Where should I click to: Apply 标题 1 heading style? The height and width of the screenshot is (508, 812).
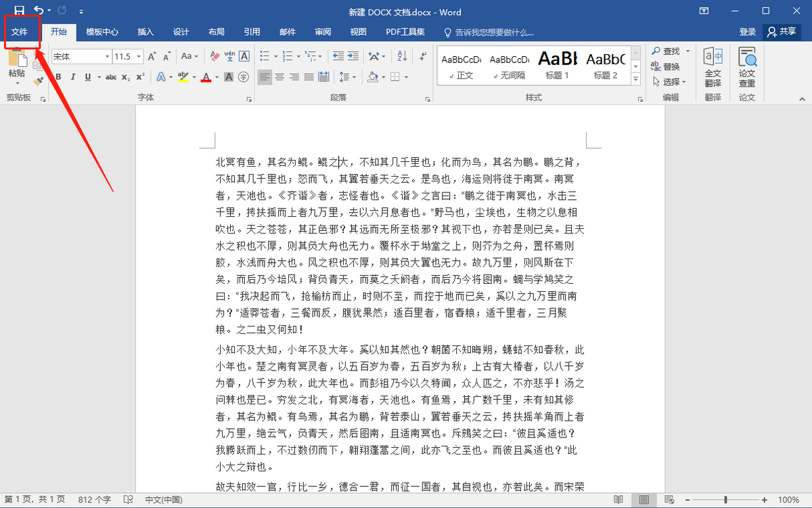click(x=558, y=66)
